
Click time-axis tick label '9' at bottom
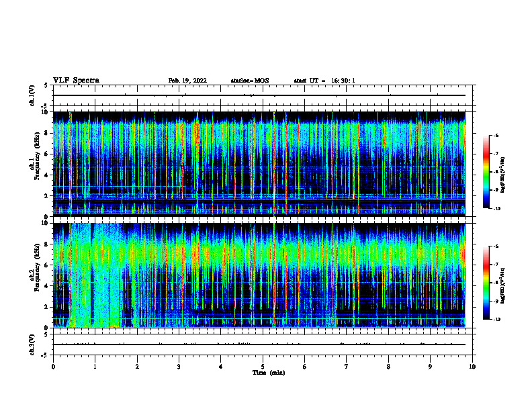(x=430, y=367)
